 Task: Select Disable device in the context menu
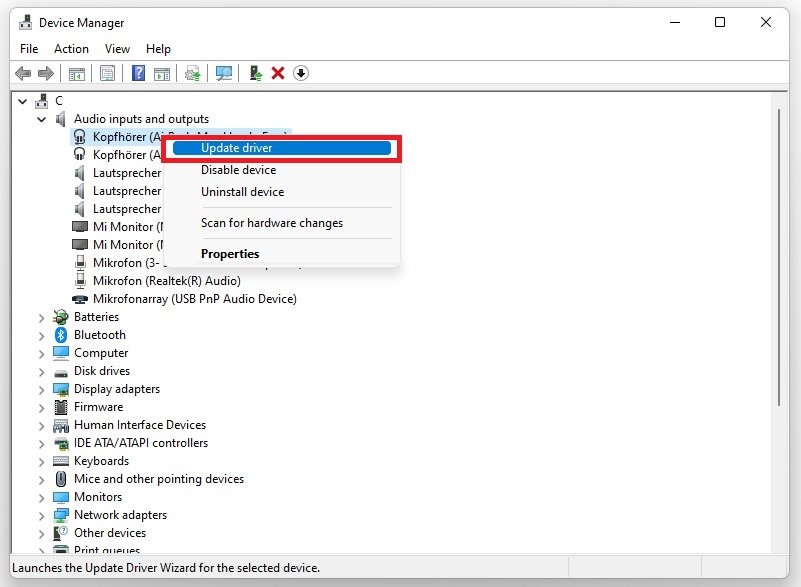pyautogui.click(x=238, y=170)
